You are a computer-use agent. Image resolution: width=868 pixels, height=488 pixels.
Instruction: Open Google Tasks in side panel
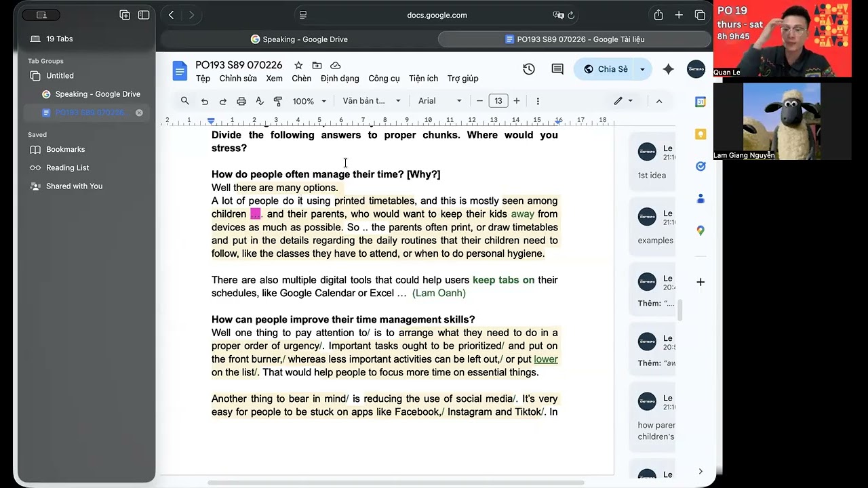(x=701, y=166)
